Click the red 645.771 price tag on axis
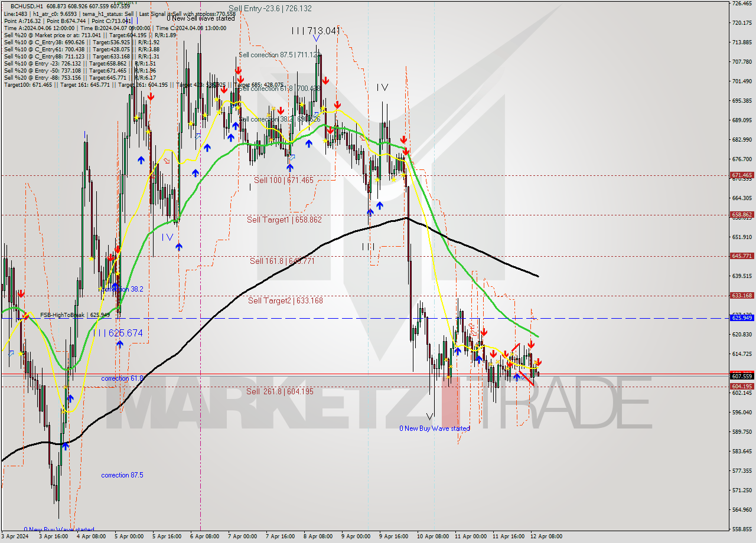This screenshot has height=543, width=756. (x=742, y=256)
